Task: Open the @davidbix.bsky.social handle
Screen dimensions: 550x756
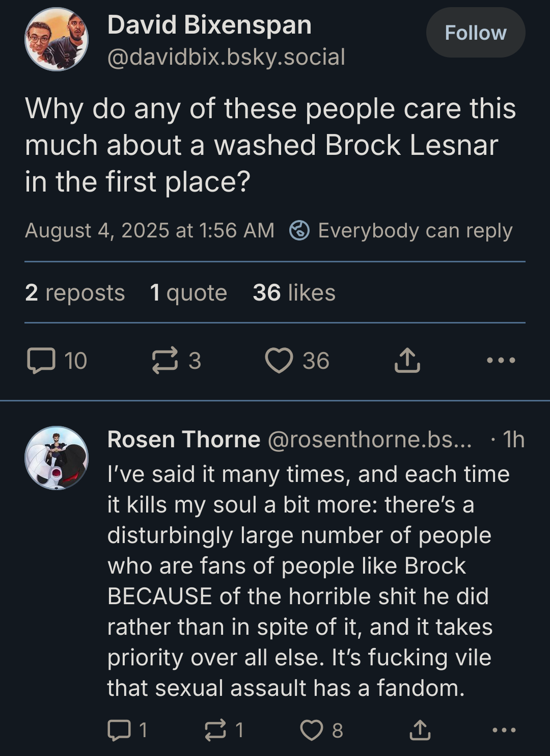Action: click(x=226, y=57)
